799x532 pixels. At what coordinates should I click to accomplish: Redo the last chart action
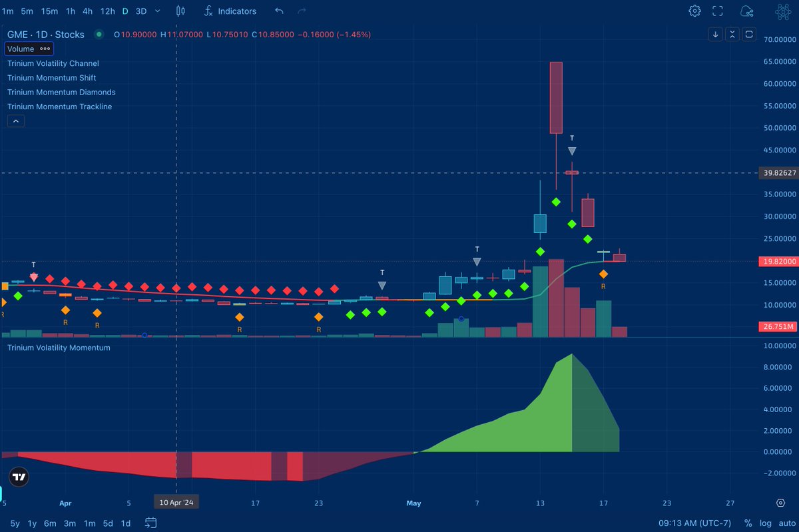[x=302, y=11]
